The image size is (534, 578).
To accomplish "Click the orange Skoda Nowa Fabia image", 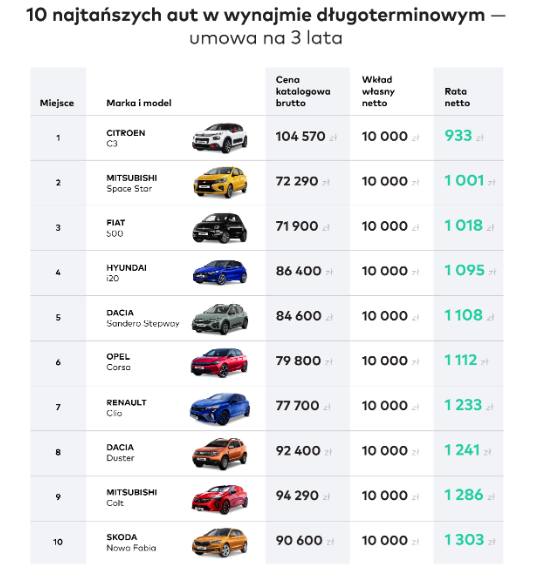I will click(x=220, y=542).
